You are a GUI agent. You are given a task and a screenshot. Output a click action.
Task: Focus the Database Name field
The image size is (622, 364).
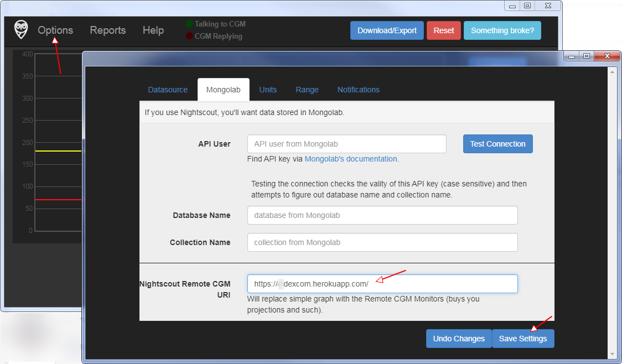pos(382,215)
